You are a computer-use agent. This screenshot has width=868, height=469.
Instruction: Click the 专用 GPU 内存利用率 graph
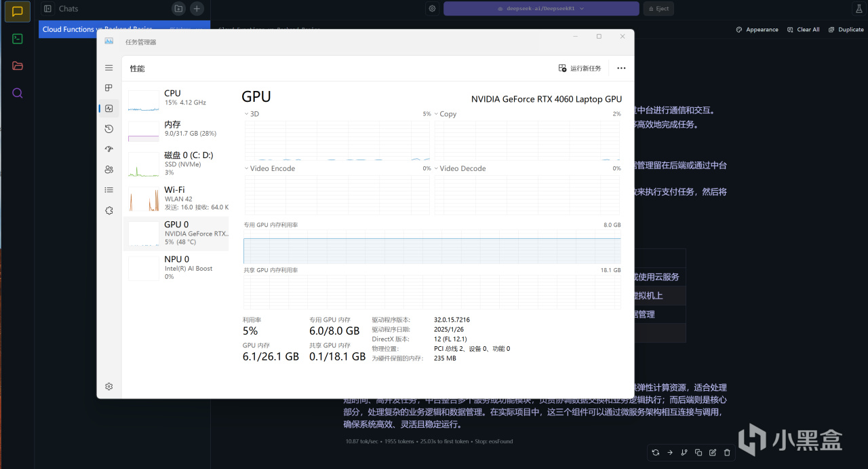432,246
